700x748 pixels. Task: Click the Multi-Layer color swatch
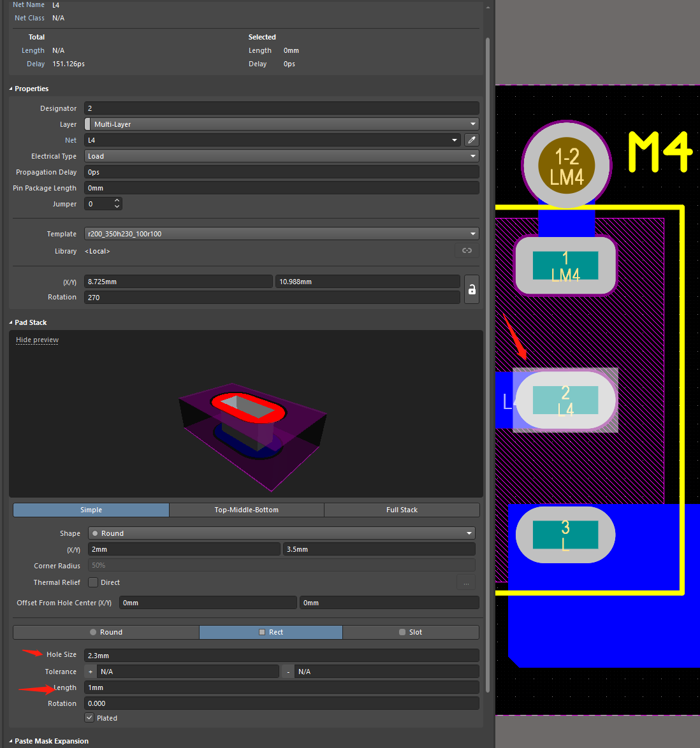(88, 124)
